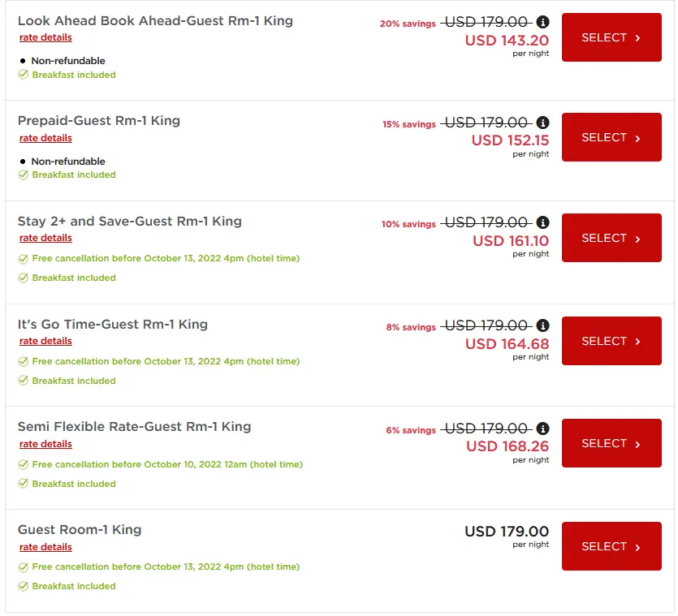Pick the Semi Flexible Rate room

[611, 443]
